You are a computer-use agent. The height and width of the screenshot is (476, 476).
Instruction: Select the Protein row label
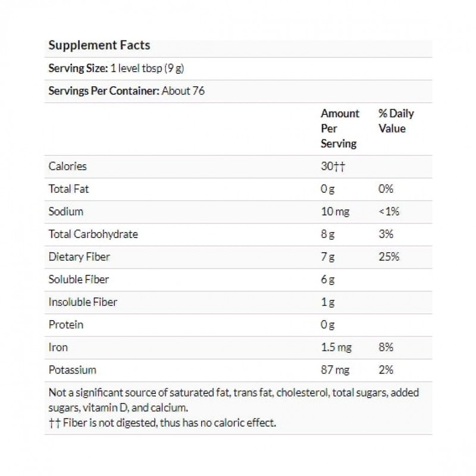pos(65,325)
